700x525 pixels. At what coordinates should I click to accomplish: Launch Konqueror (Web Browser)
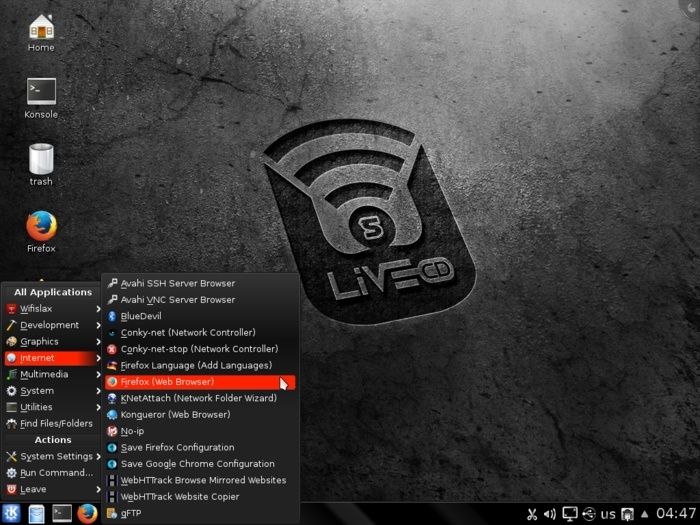[200, 415]
